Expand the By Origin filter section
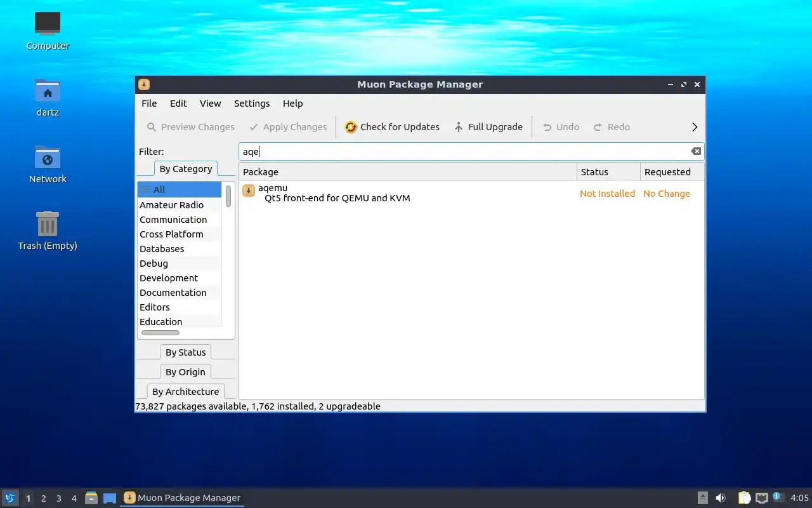 [x=186, y=372]
